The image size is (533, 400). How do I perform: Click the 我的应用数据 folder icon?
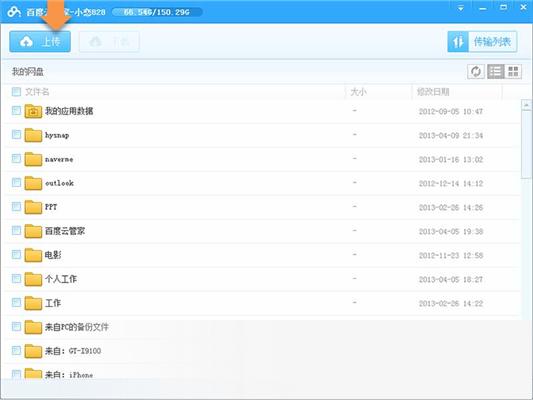tap(33, 111)
